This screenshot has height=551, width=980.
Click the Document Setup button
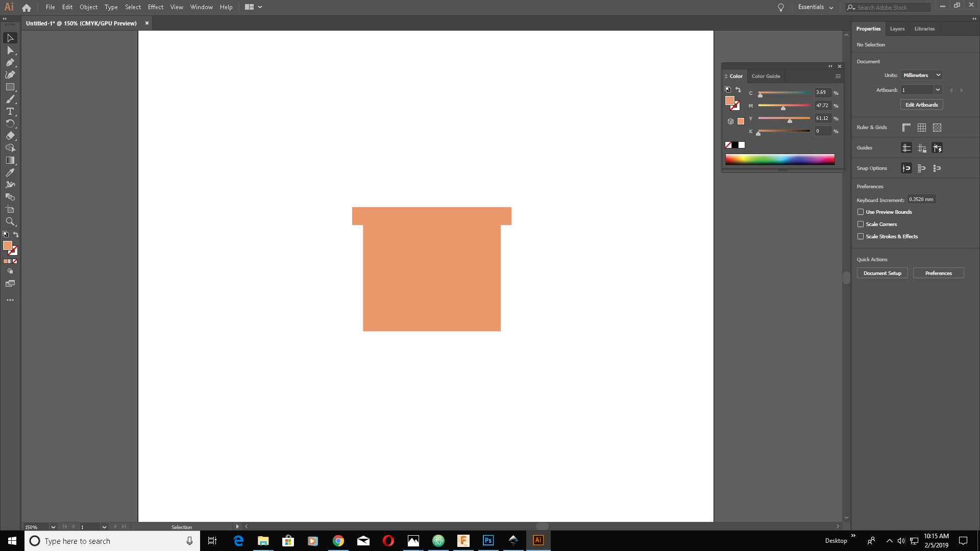[882, 273]
